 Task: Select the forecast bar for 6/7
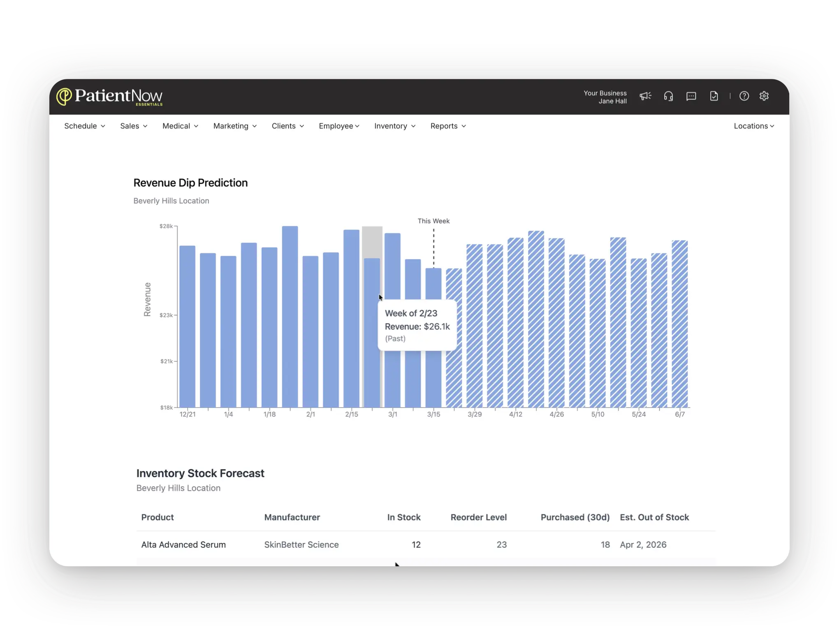pos(680,324)
